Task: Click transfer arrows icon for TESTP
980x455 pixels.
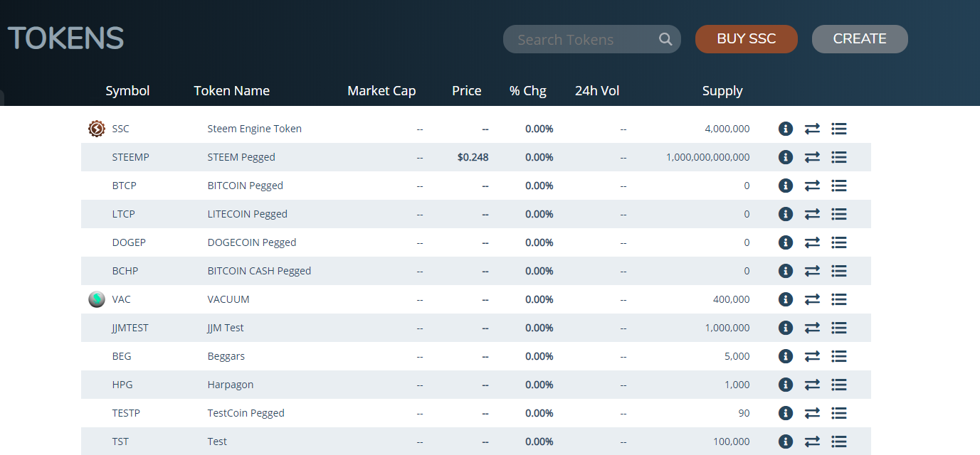Action: pos(812,413)
